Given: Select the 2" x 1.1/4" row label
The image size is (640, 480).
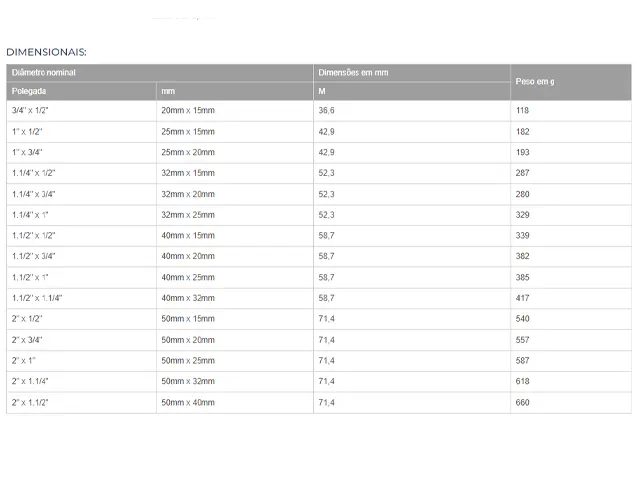Looking at the screenshot, I should click(30, 382).
